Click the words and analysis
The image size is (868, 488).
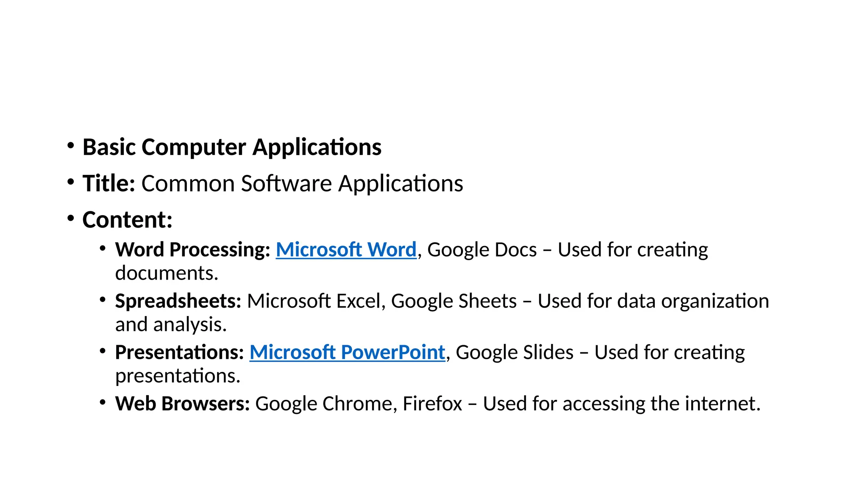tap(171, 324)
